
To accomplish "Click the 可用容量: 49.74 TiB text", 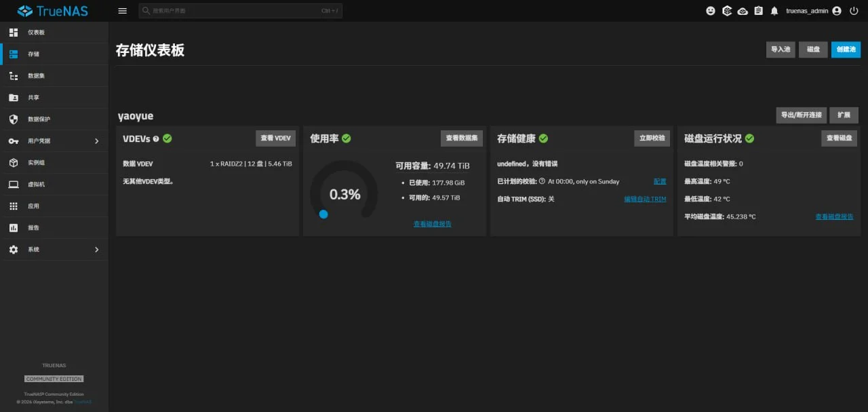I will tap(433, 166).
